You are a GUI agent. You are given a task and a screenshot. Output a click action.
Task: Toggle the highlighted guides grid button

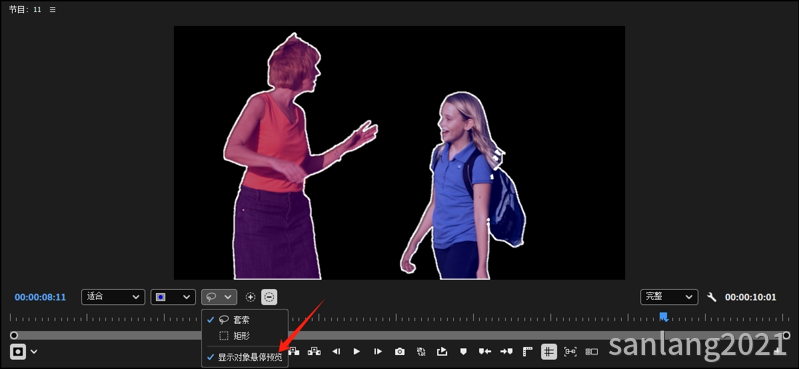pos(549,352)
